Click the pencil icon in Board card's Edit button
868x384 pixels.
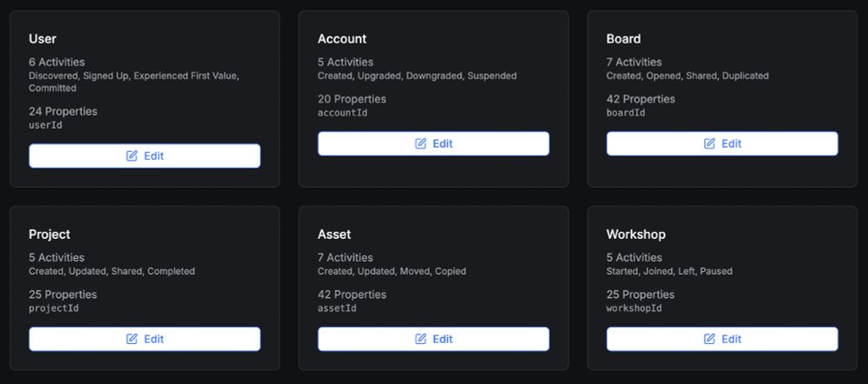click(x=710, y=143)
